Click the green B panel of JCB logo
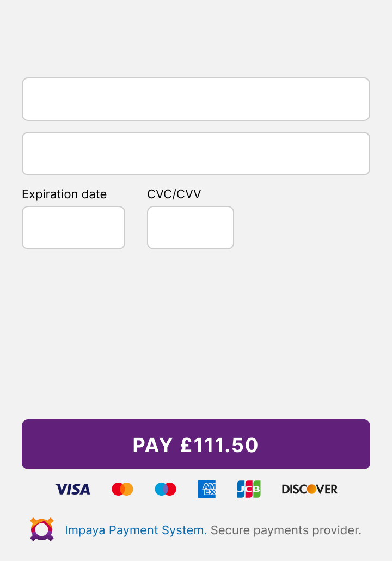 (x=256, y=489)
